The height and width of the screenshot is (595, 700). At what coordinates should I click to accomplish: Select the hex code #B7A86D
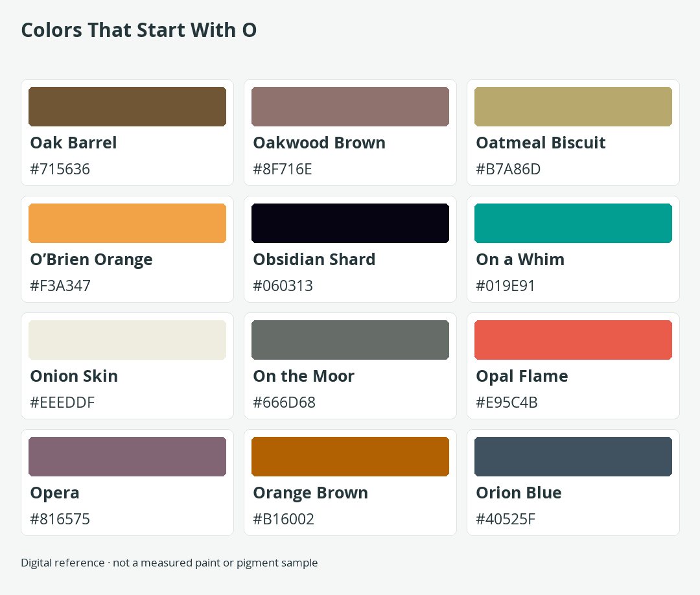tap(508, 169)
